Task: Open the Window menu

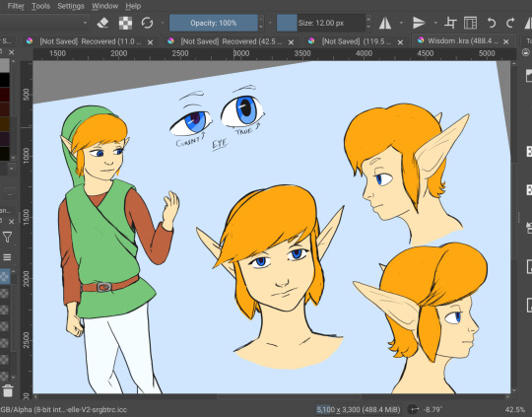Action: pyautogui.click(x=104, y=6)
